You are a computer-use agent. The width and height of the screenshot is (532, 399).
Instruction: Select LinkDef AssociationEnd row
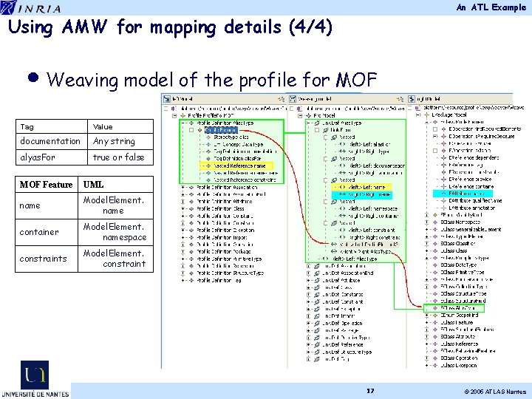(348, 273)
